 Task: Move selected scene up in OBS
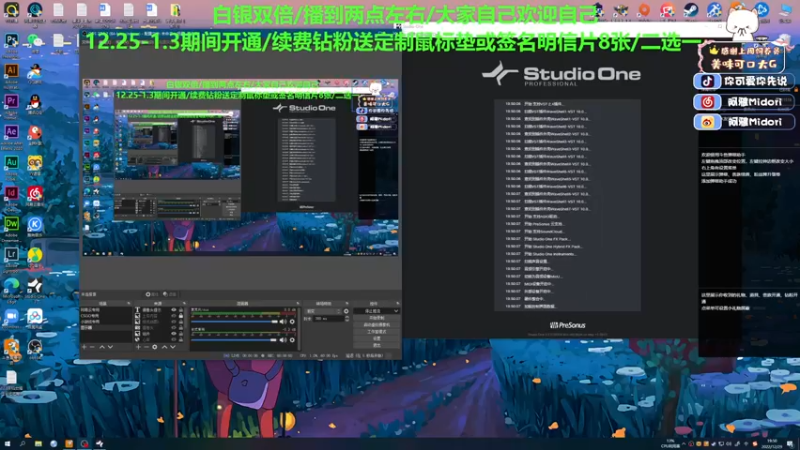[x=102, y=347]
